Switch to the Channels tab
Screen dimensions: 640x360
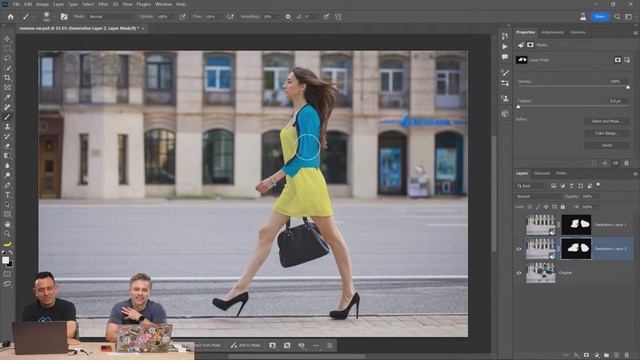pos(542,173)
